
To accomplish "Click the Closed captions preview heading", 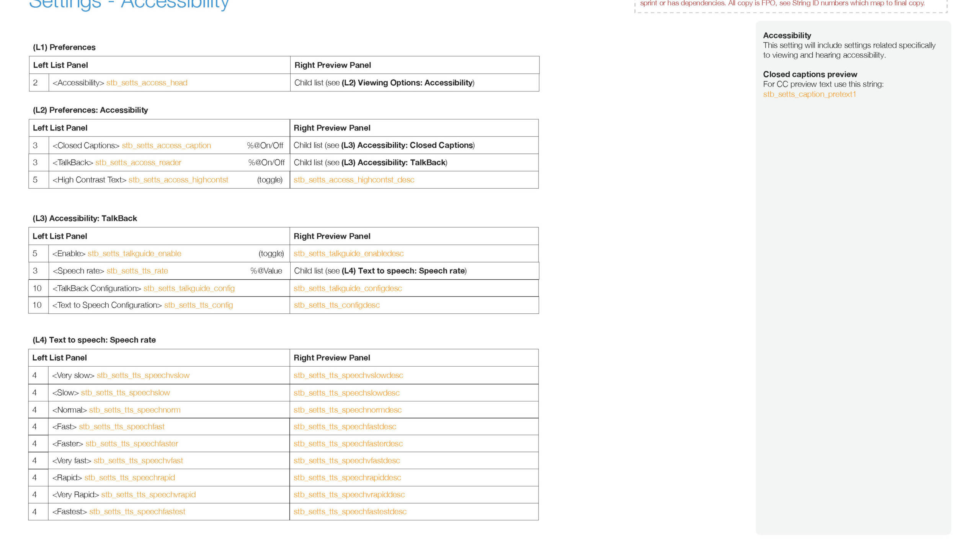I will click(810, 74).
